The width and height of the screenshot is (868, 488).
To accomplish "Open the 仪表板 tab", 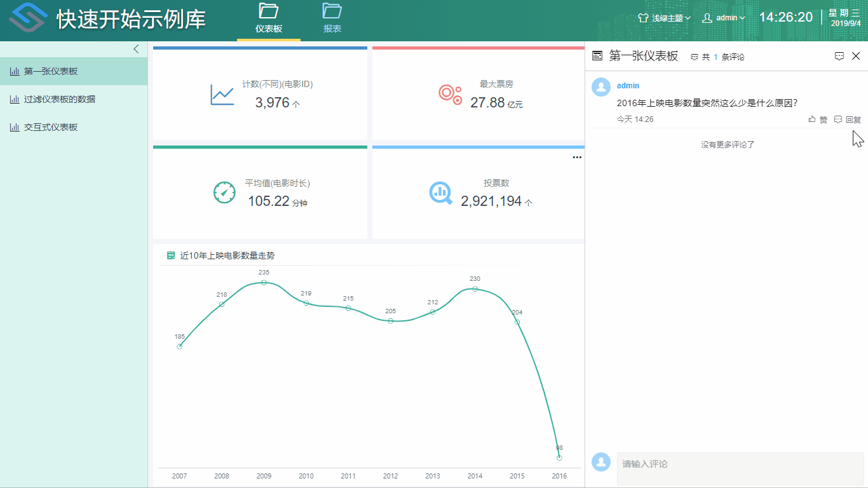I will [x=269, y=18].
